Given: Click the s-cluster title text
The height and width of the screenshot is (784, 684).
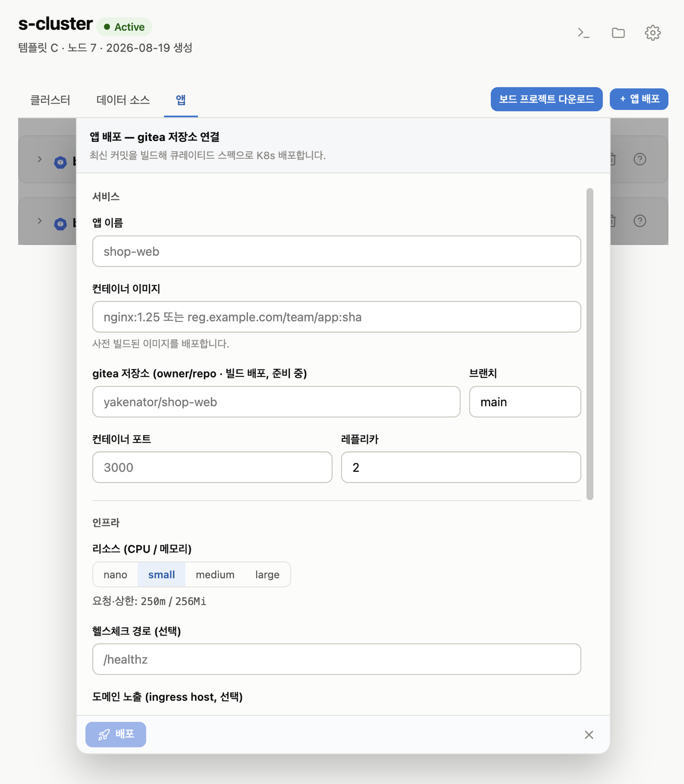Looking at the screenshot, I should [55, 24].
